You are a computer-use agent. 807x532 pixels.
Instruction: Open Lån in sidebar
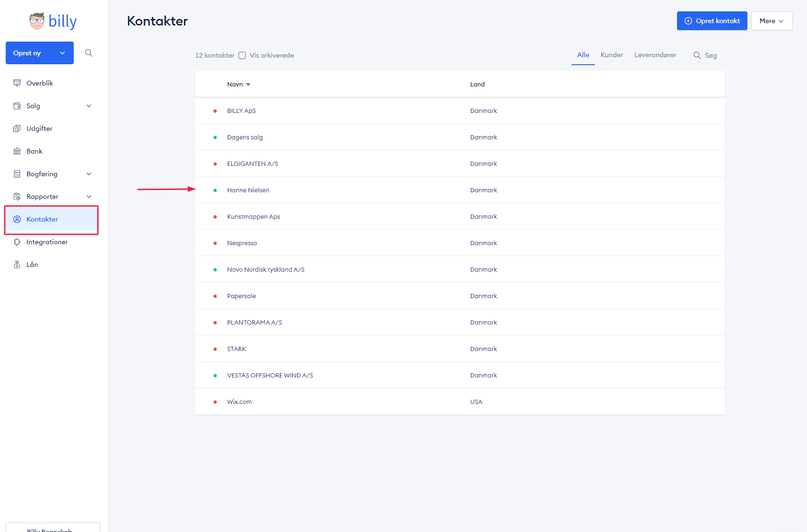(x=32, y=265)
